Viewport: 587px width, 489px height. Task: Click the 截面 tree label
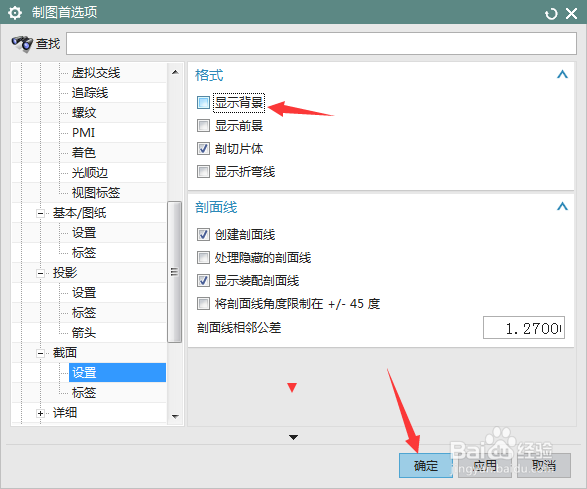coord(65,353)
